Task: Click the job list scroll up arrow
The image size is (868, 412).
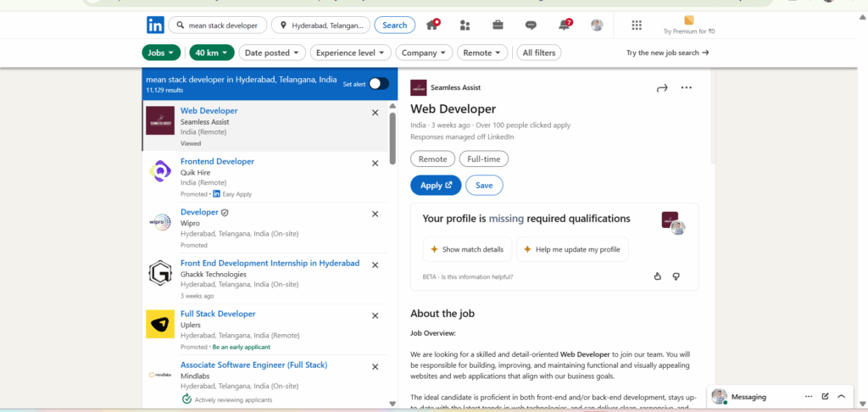Action: tap(393, 106)
